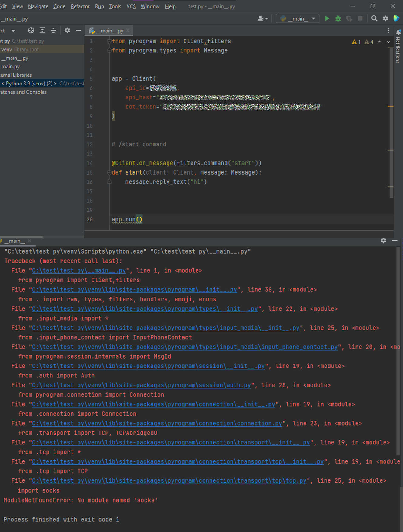Hide the project tool window
The height and width of the screenshot is (532, 403).
(78, 30)
